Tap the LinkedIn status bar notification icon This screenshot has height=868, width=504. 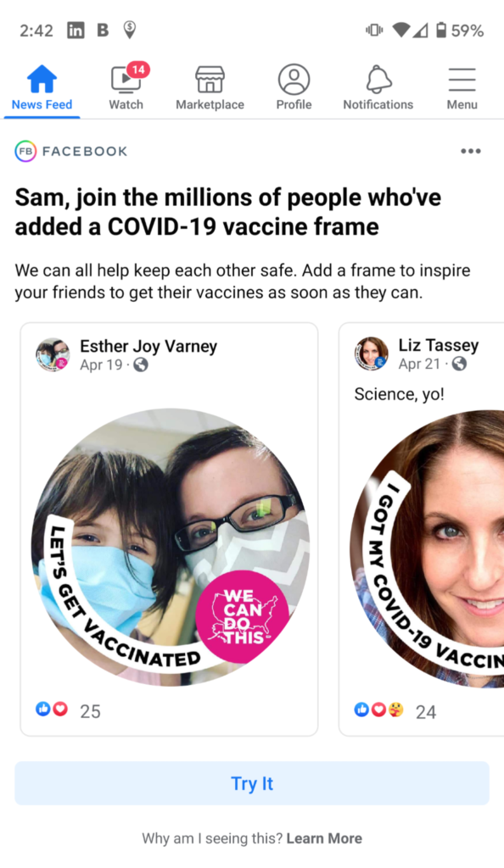pyautogui.click(x=76, y=30)
